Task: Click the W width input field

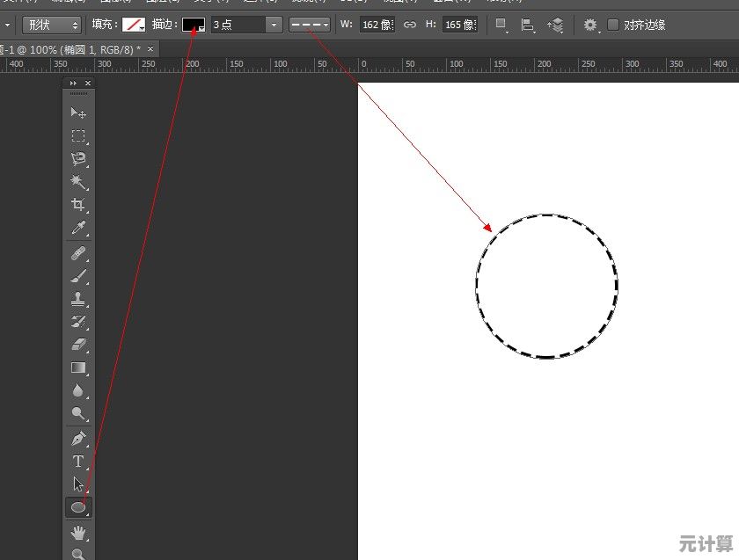Action: click(x=377, y=25)
